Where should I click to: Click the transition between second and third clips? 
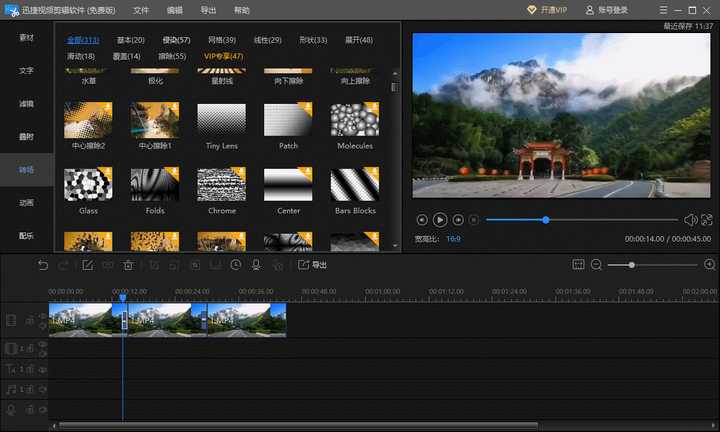coord(204,320)
